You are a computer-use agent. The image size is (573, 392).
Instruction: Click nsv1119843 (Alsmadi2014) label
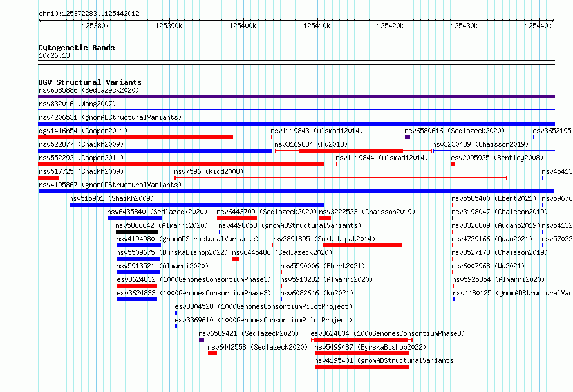(x=317, y=131)
